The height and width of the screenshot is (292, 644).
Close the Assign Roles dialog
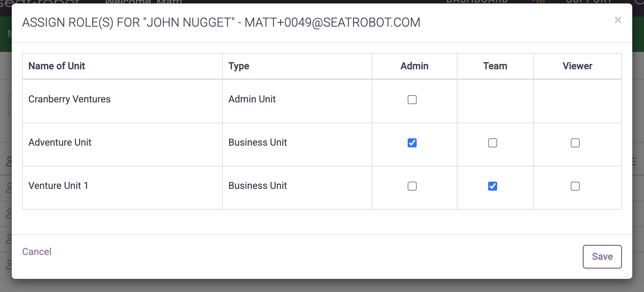(x=618, y=20)
